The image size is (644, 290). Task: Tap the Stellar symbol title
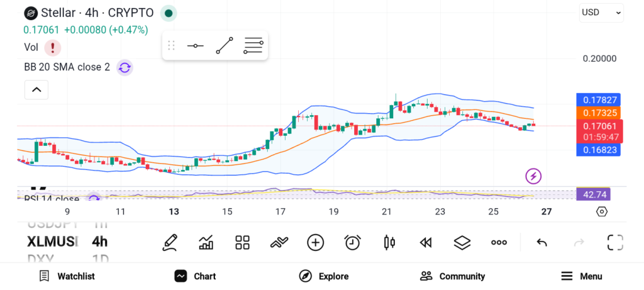[88, 13]
